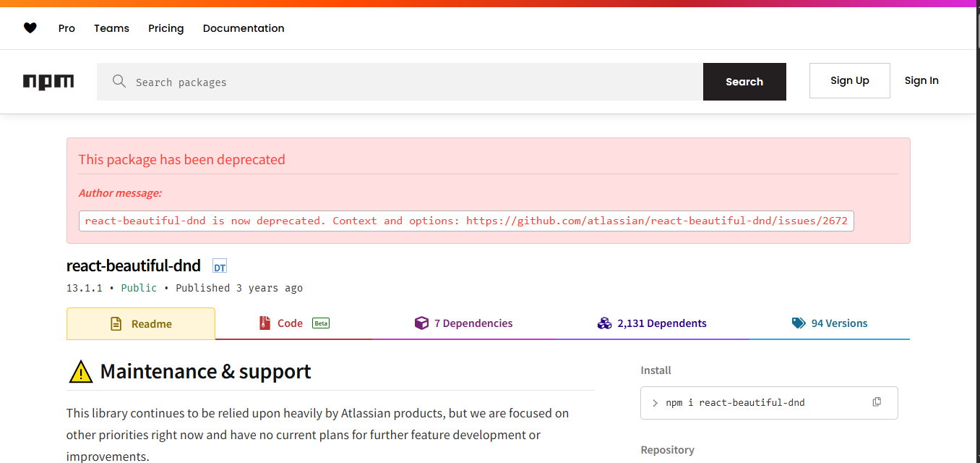Screen dimensions: 980x463
Task: Click the Dependencies cube icon
Action: pos(421,323)
